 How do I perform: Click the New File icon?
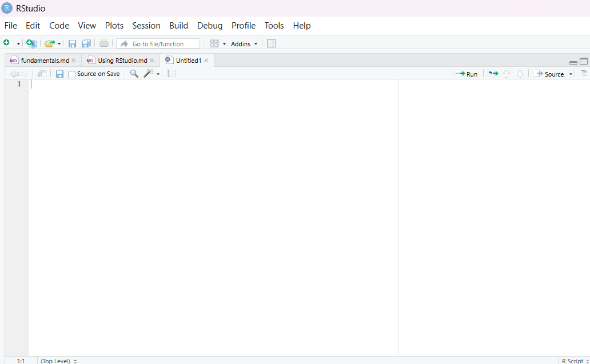(7, 43)
